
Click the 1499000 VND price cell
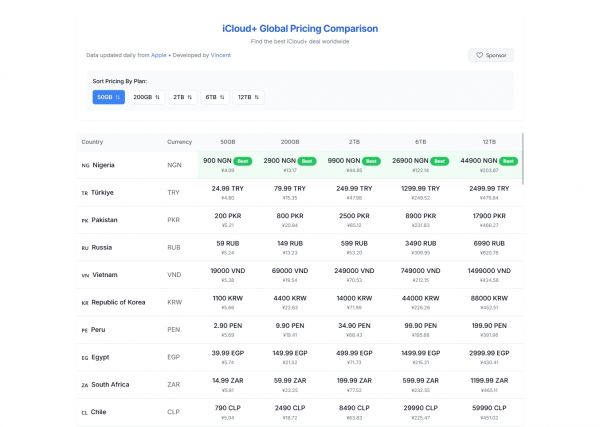489,275
